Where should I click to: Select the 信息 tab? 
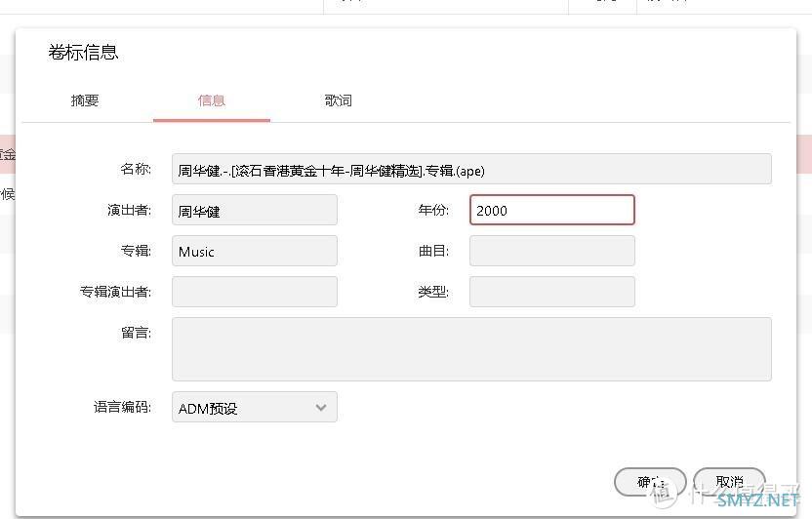pyautogui.click(x=211, y=100)
